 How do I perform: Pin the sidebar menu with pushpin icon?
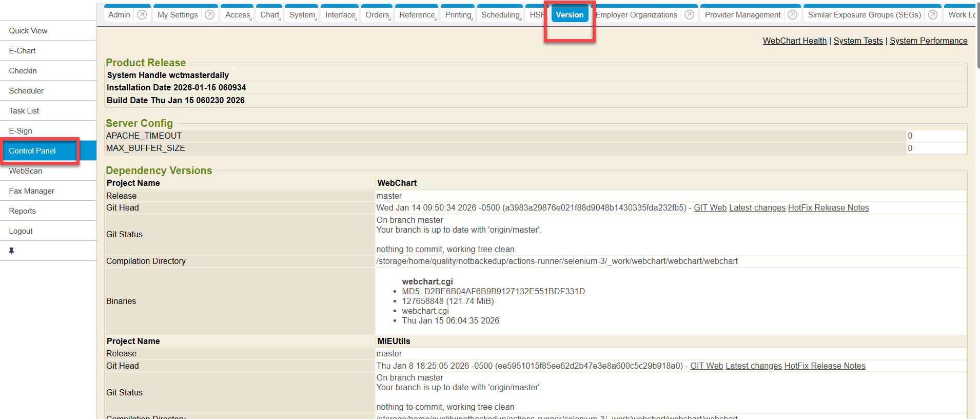(x=11, y=251)
